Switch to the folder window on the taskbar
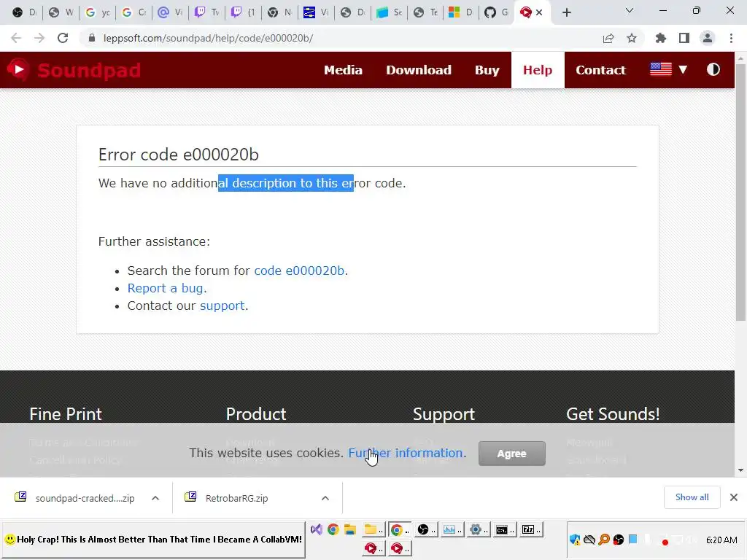This screenshot has height=560, width=747. coord(373,529)
